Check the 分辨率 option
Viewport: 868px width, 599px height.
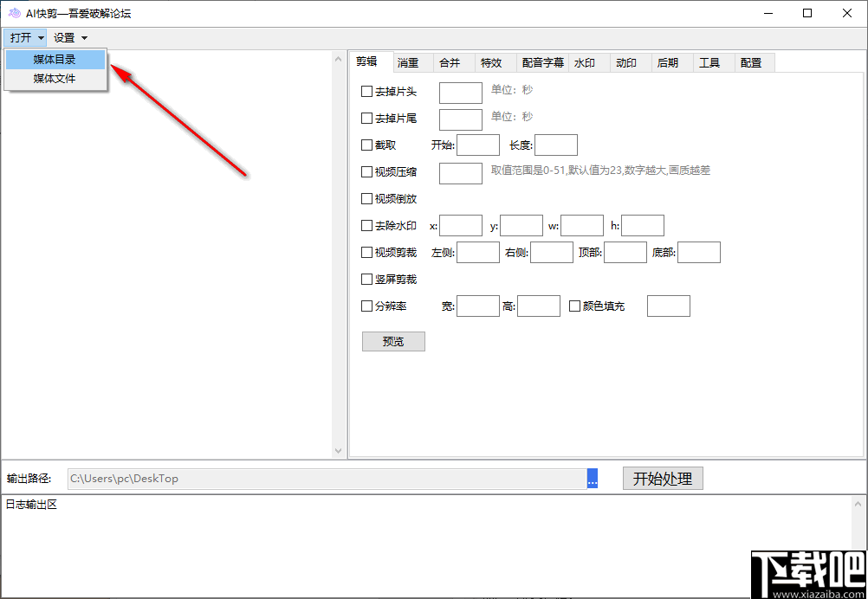(366, 306)
